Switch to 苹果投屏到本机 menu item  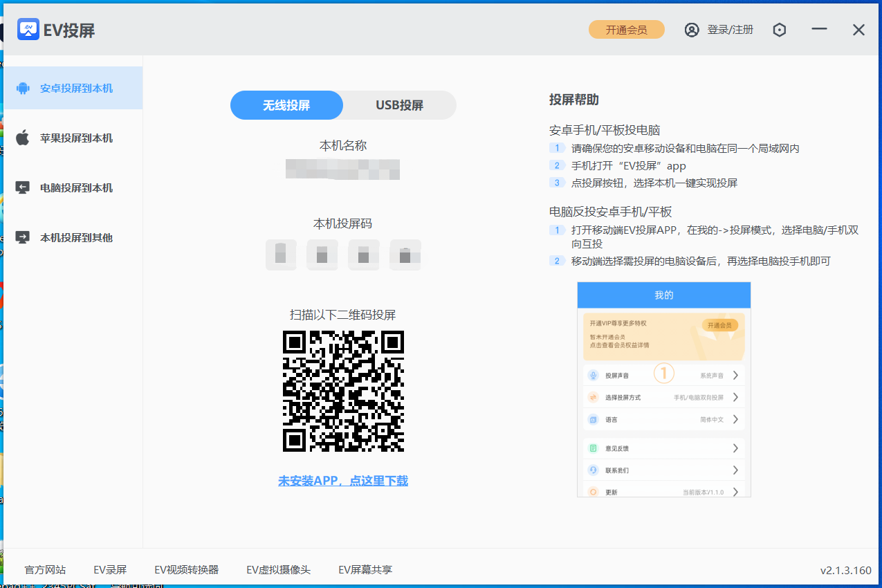click(x=73, y=138)
